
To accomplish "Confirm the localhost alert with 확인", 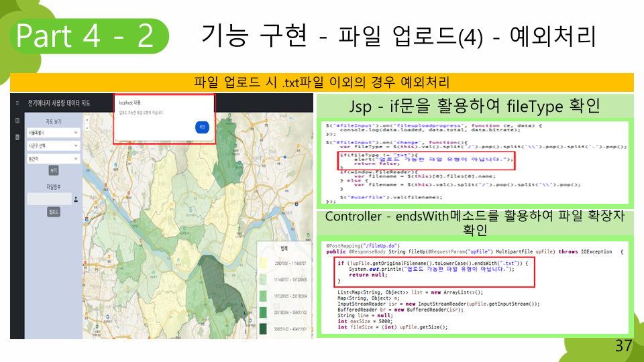I will click(201, 127).
